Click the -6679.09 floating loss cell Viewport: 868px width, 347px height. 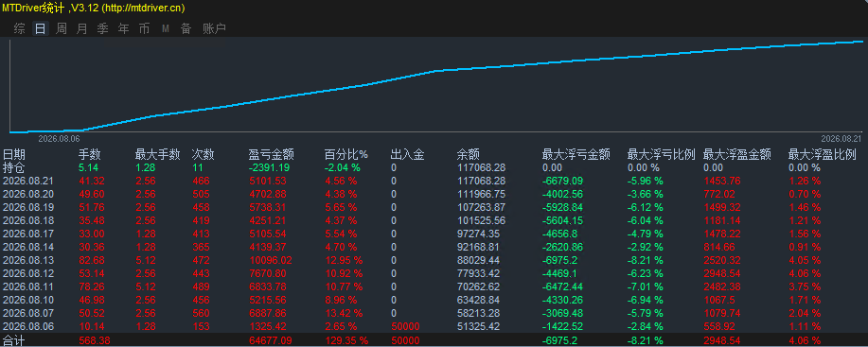562,181
